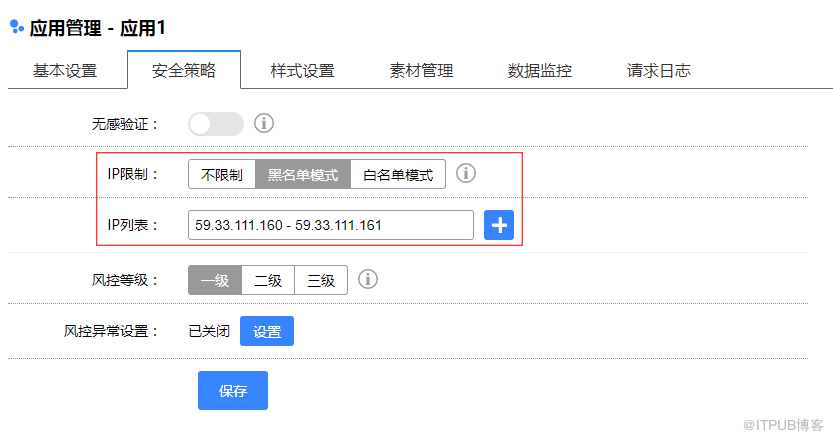The height and width of the screenshot is (440, 833).
Task: Click info icon next to 无感验证 toggle
Action: (264, 123)
